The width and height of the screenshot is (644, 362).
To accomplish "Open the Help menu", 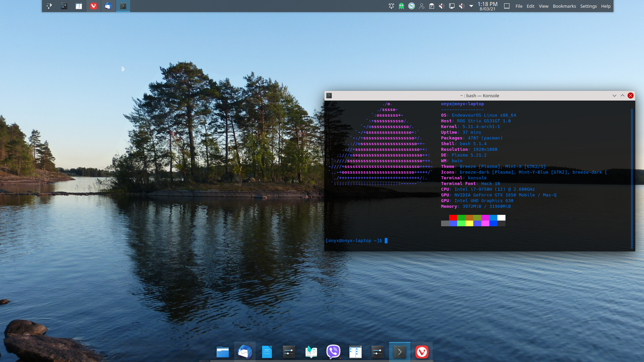I will 606,6.
